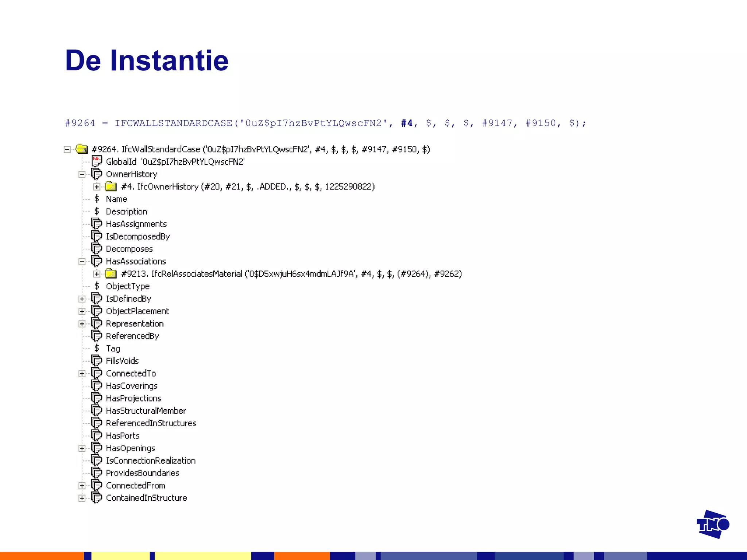Click the folder icon of #9213 IfcRelAssociatesMaterial
The height and width of the screenshot is (560, 747).
coord(111,273)
